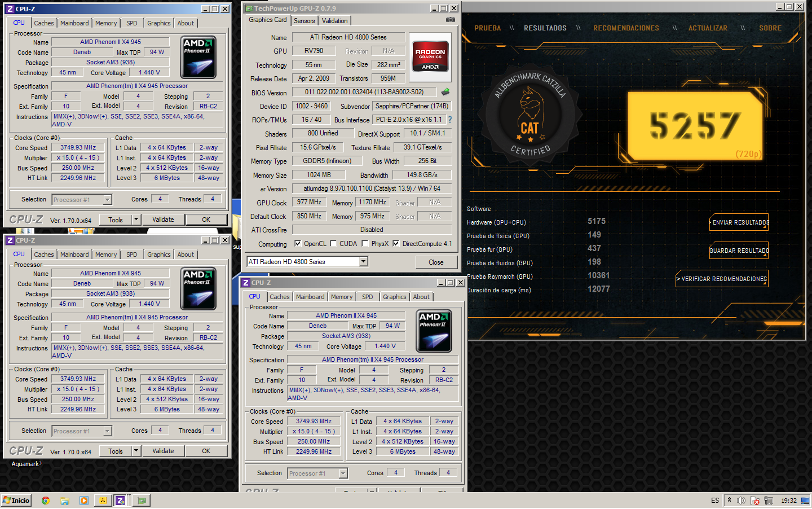Click the network tray icon
Image resolution: width=812 pixels, height=509 pixels.
[769, 501]
